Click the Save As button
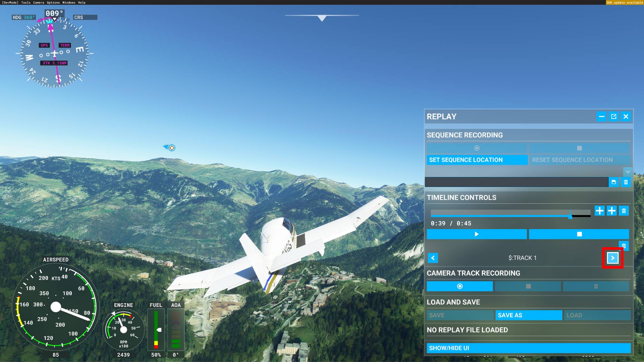The height and width of the screenshot is (362, 644). [528, 315]
